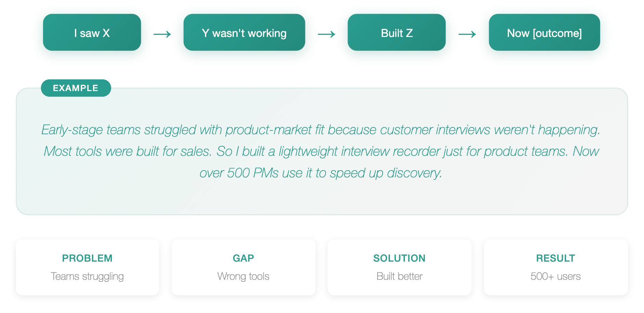Click the 'Built Z' step box
The width and height of the screenshot is (644, 313).
(397, 33)
